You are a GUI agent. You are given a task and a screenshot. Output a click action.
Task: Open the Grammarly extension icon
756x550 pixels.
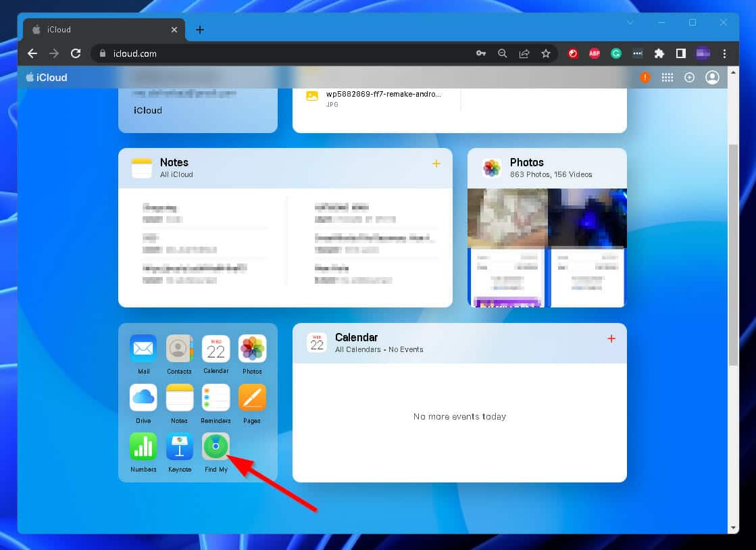[x=615, y=53]
